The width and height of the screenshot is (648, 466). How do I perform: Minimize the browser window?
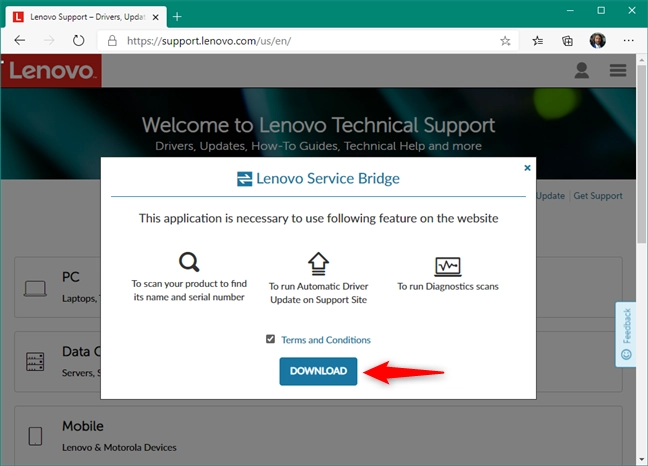[x=570, y=10]
